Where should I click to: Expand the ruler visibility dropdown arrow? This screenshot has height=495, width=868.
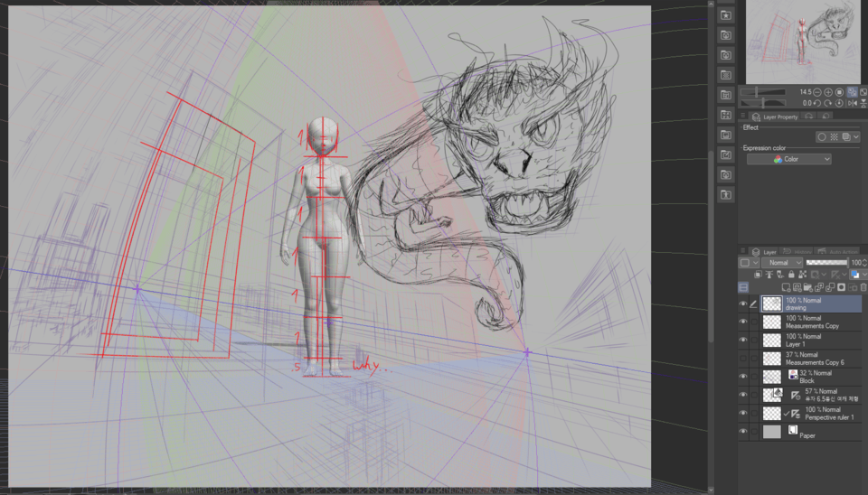[844, 275]
